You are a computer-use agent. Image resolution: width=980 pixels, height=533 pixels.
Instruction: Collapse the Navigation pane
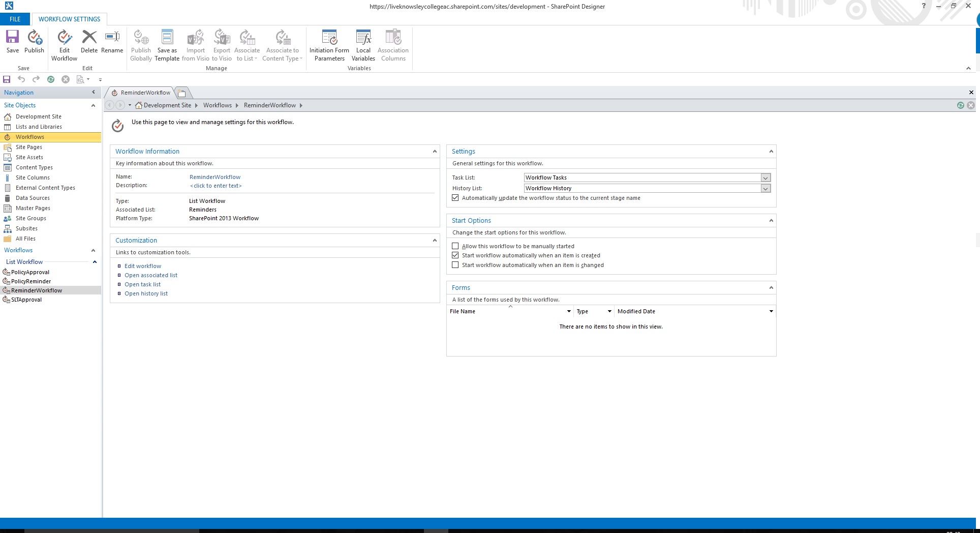(x=93, y=92)
